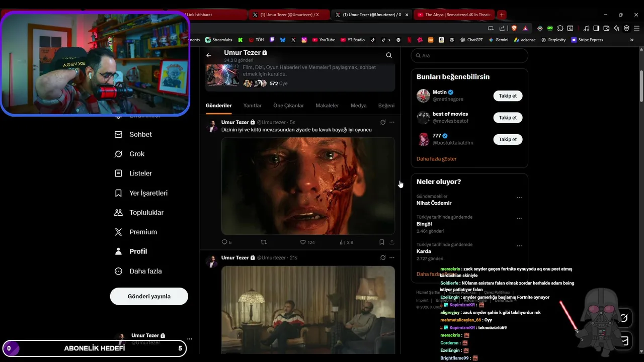The height and width of the screenshot is (362, 644).
Task: Open Streamlabs bookmark
Action: point(218,40)
